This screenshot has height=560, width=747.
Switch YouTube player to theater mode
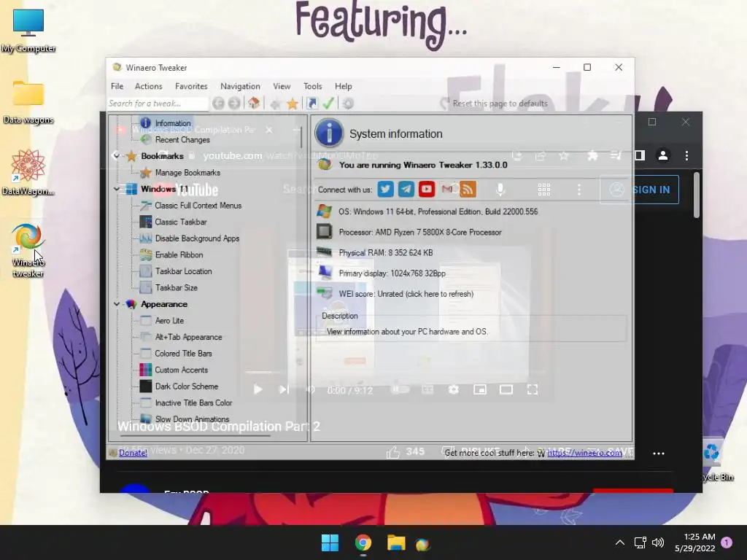point(506,389)
